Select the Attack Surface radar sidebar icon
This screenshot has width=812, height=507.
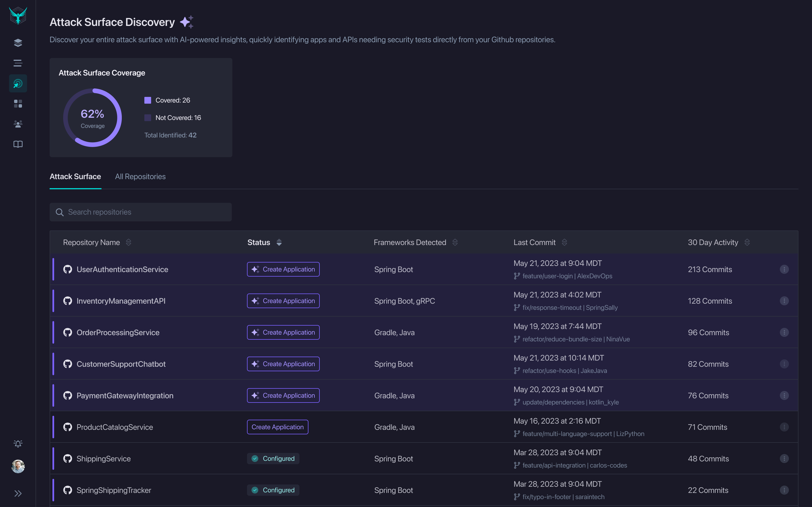click(x=18, y=83)
